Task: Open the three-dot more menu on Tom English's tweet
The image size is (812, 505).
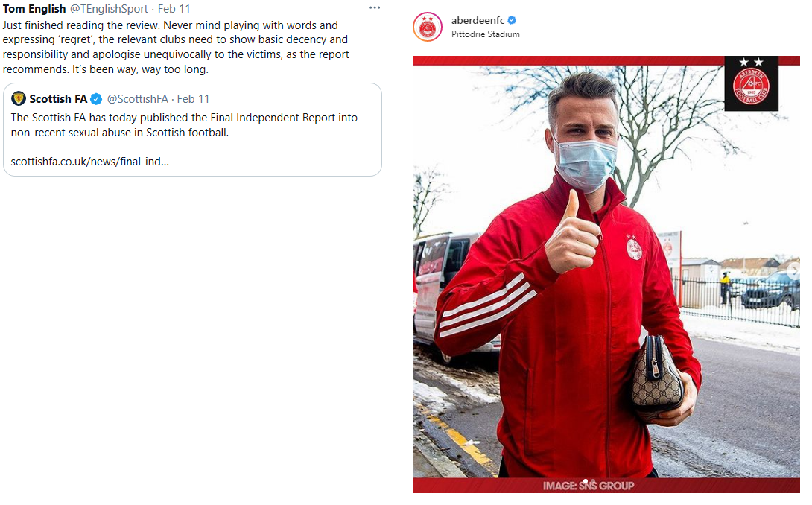Action: point(375,7)
